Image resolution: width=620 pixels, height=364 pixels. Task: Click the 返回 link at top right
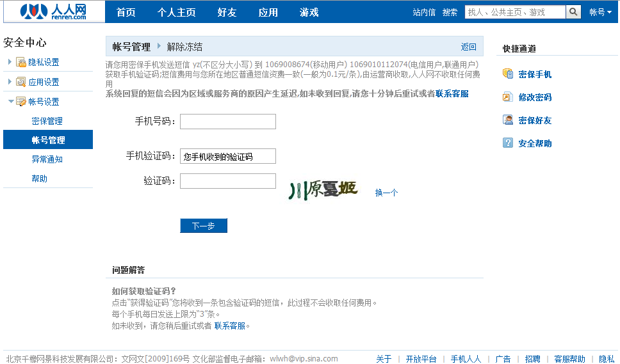point(468,47)
